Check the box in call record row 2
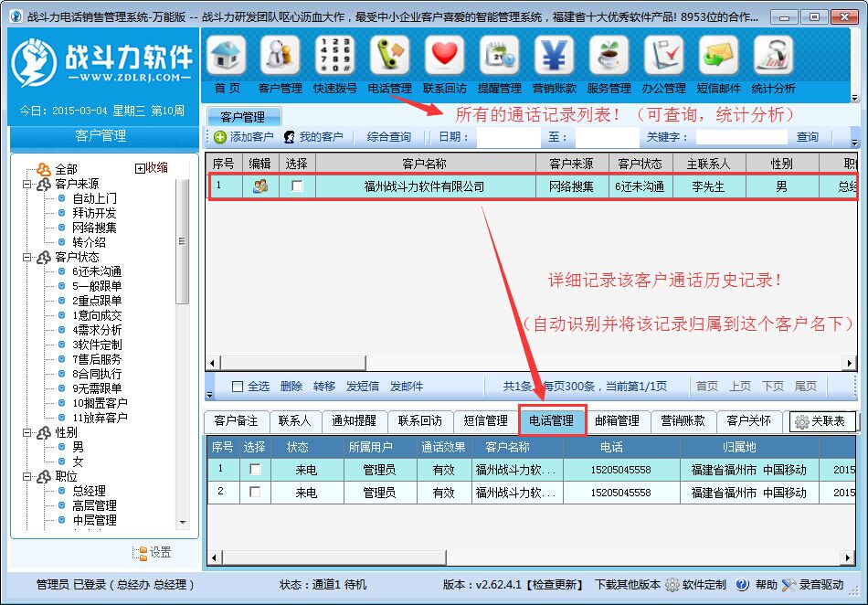 [255, 492]
